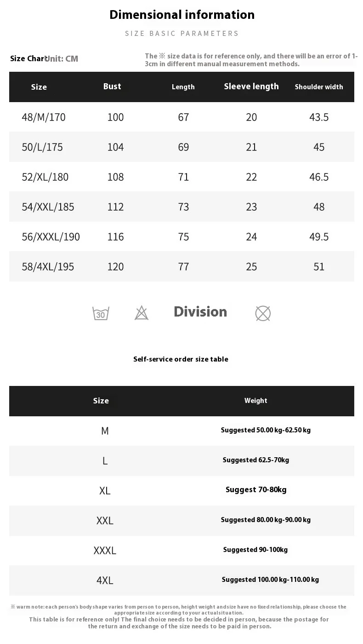
Task: Select the 48/M/170 size row label
Action: pyautogui.click(x=44, y=117)
